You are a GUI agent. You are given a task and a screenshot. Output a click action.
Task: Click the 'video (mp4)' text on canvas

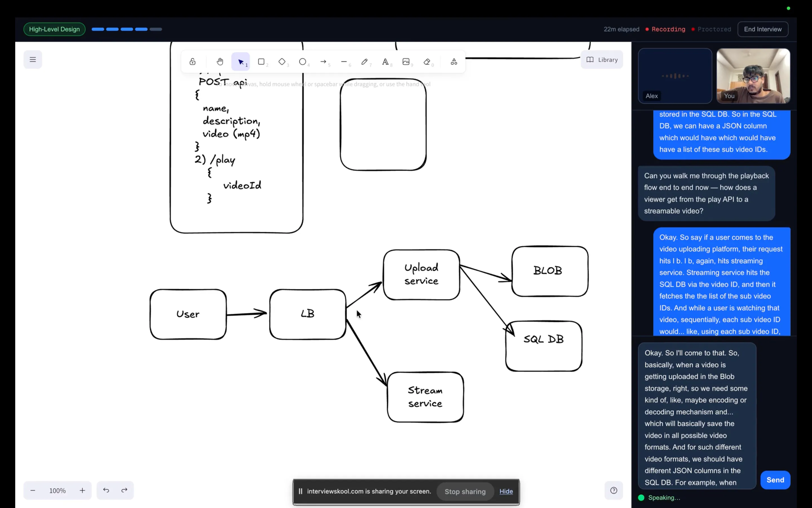(x=231, y=134)
